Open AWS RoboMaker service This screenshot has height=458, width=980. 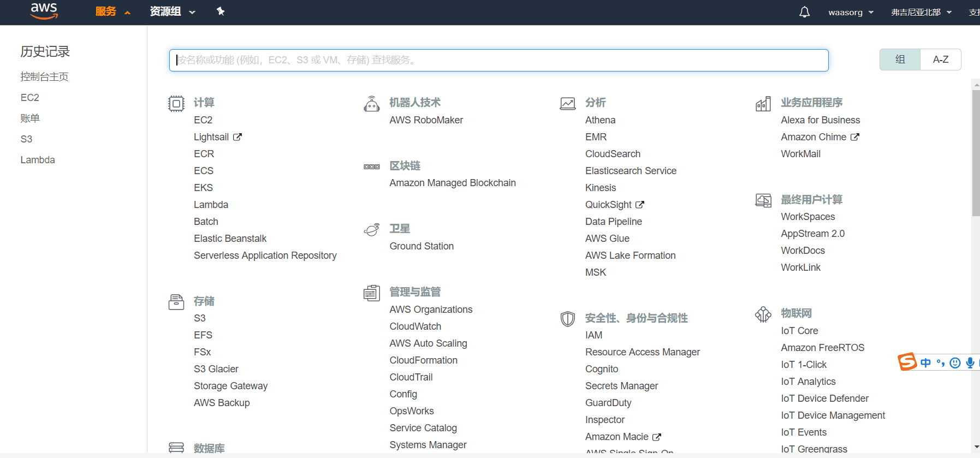pos(426,120)
